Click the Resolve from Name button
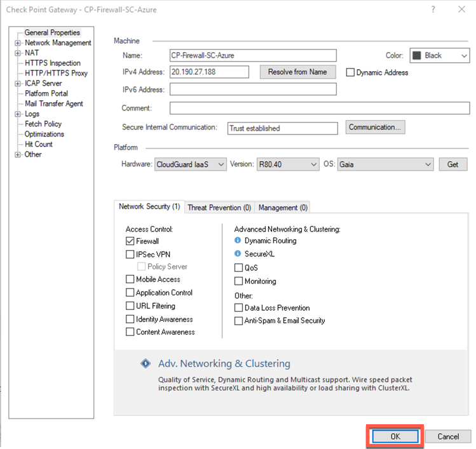476x449 pixels. pos(298,72)
